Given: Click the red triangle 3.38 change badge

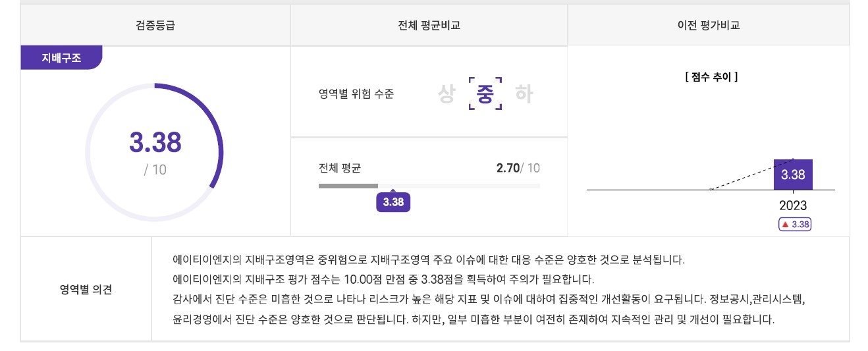Looking at the screenshot, I should (794, 225).
